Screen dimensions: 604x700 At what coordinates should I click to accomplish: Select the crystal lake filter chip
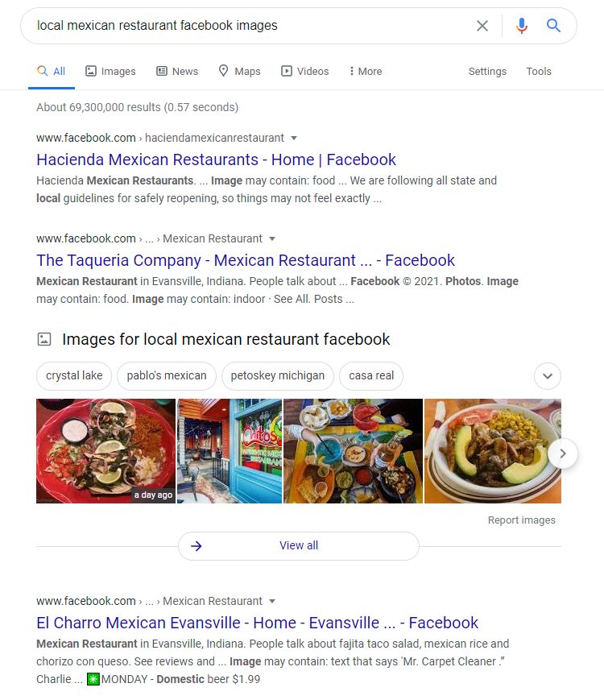click(x=74, y=376)
